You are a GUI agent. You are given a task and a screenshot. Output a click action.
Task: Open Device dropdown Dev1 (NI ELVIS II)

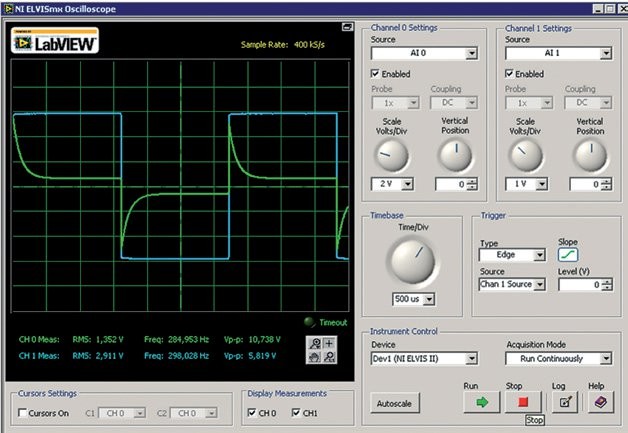click(424, 358)
